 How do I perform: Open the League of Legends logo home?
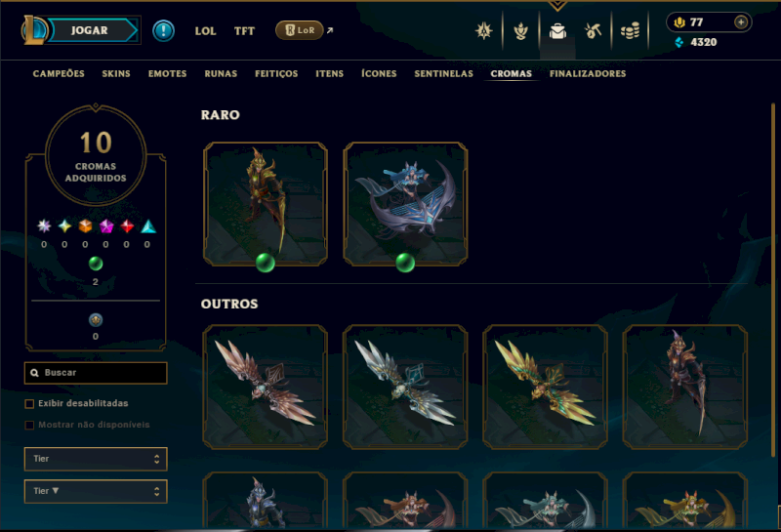(x=34, y=30)
